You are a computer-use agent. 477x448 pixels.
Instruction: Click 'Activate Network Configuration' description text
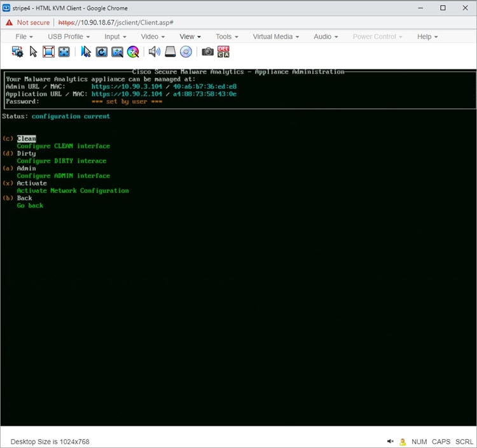[x=73, y=191]
